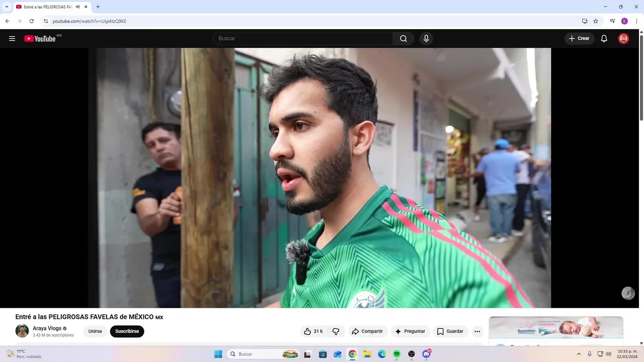Click scrollbar down arrow
This screenshot has width=644, height=362.
(641, 343)
